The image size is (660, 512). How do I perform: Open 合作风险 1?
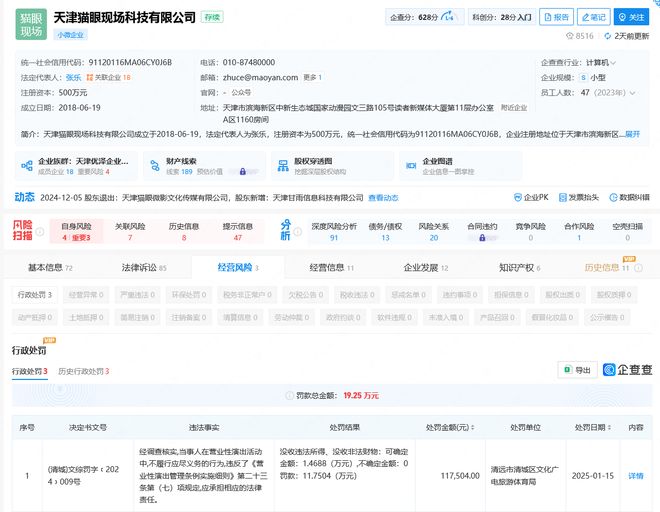(x=579, y=232)
